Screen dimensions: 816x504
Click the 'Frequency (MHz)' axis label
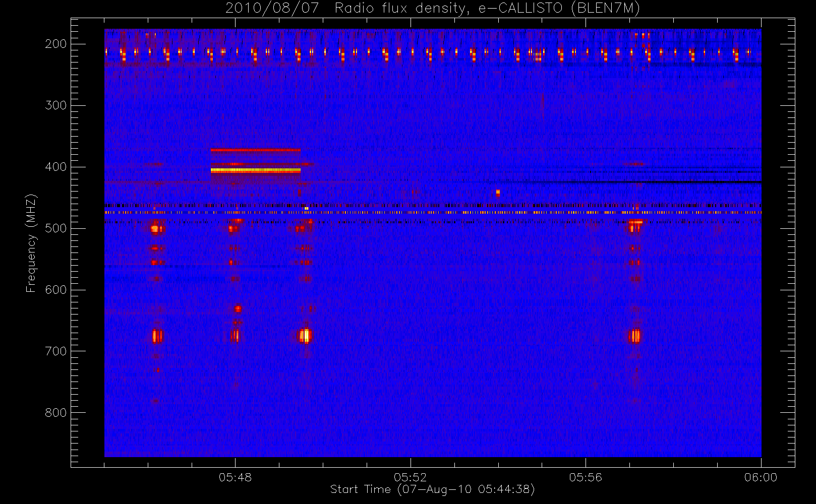pos(31,243)
